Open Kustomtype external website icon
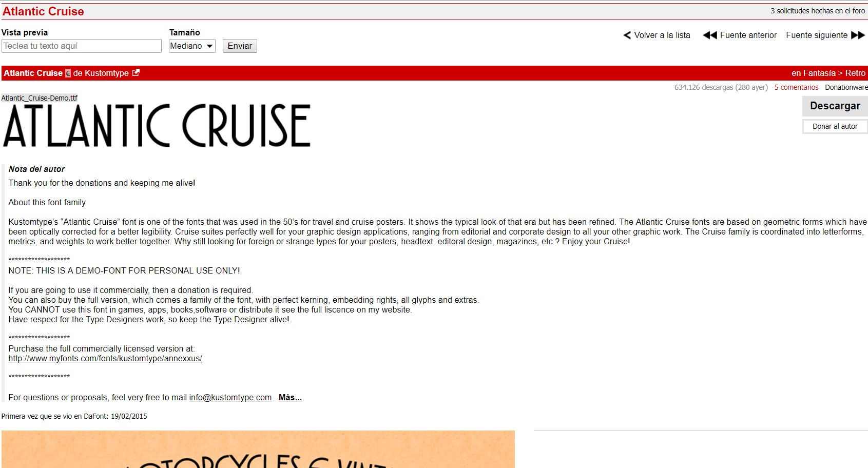 click(136, 73)
